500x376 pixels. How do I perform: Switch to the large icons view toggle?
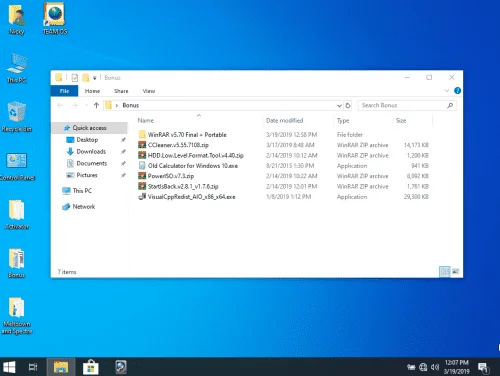click(x=456, y=271)
